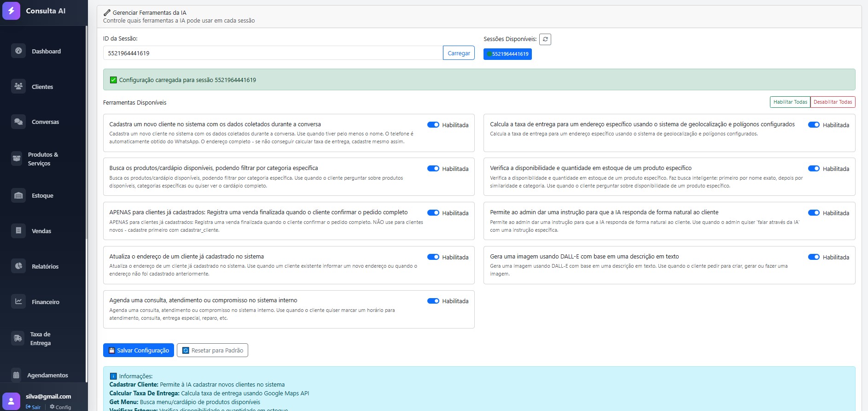Open Clientes via its people icon
The image size is (868, 411).
[x=18, y=86]
